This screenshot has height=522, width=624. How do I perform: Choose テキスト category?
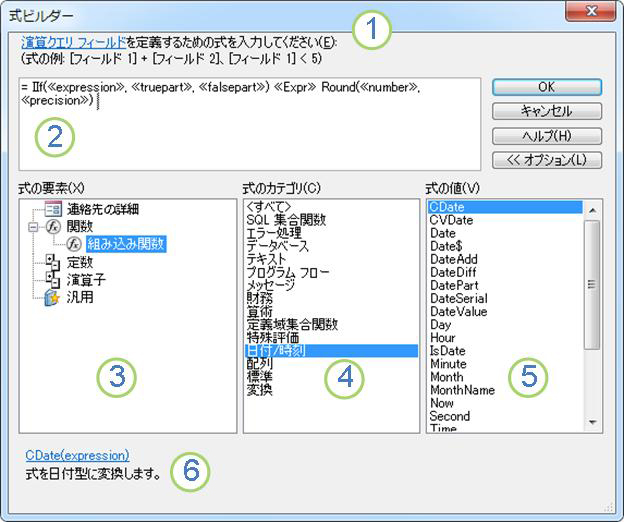click(x=331, y=259)
